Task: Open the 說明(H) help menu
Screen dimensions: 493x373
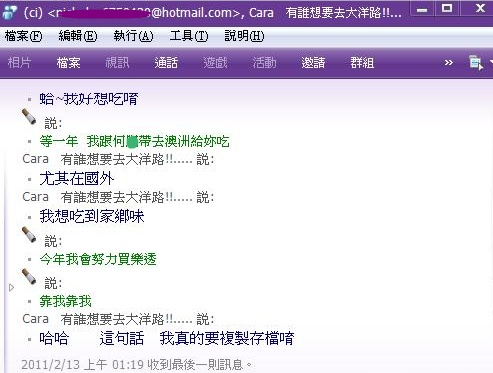Action: [244, 36]
